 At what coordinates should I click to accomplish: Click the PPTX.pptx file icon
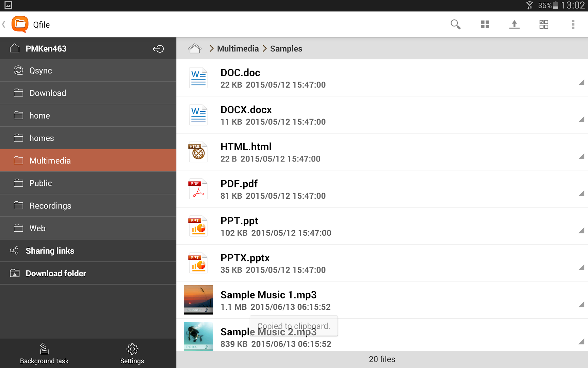pos(198,263)
